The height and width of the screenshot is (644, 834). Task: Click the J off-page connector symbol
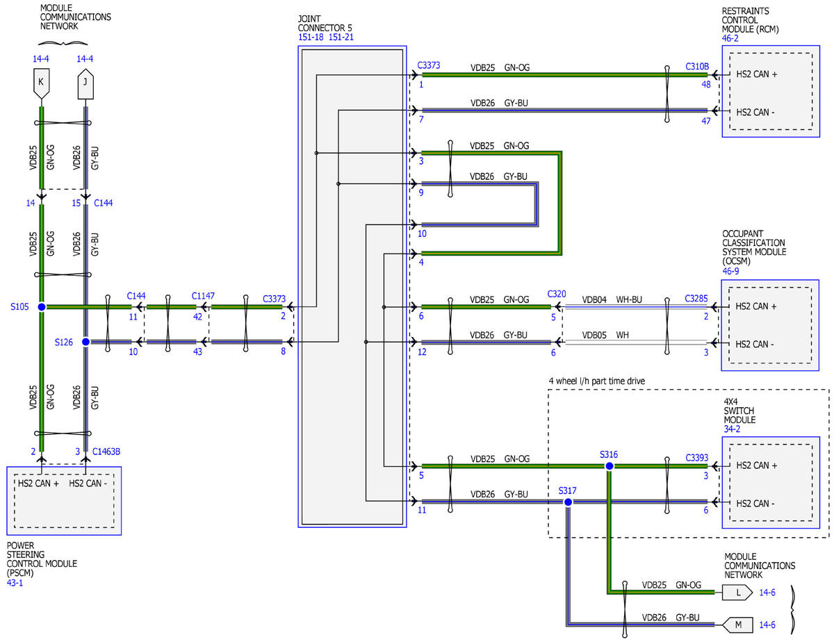click(x=85, y=83)
